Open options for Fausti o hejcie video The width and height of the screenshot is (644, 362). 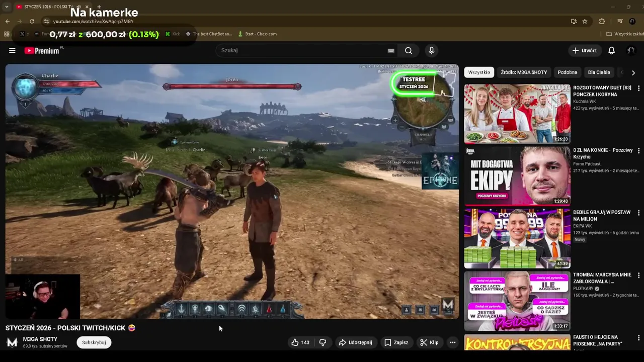coord(638,338)
